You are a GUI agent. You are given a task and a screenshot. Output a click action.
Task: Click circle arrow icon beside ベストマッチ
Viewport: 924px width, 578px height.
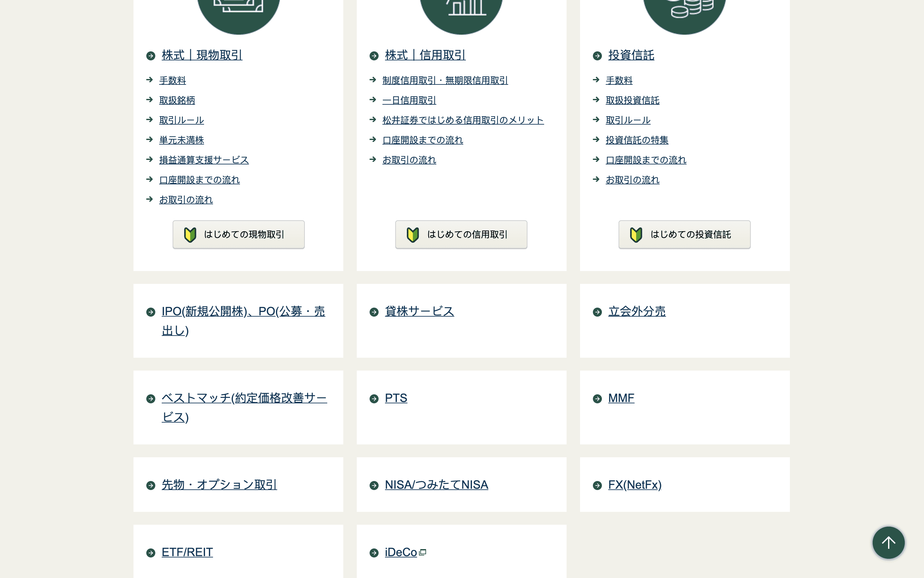tap(151, 399)
